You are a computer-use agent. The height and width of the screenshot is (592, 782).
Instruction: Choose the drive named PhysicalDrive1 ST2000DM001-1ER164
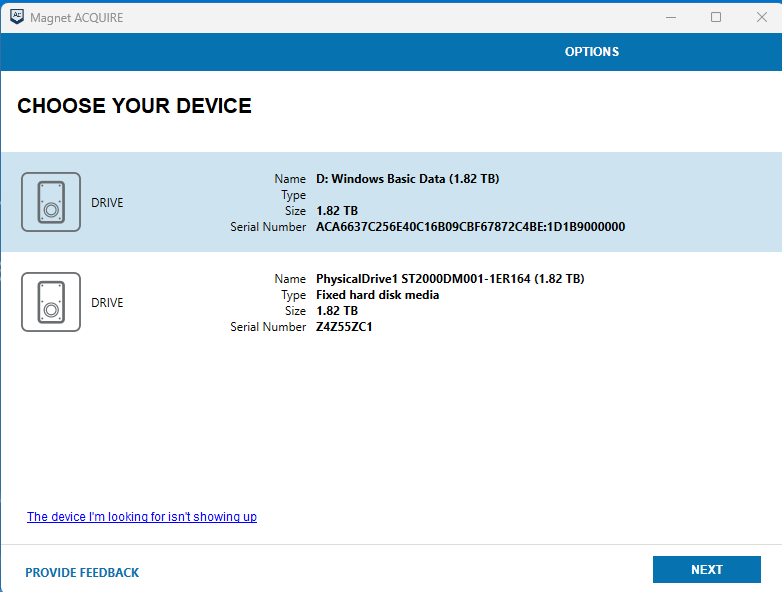(x=449, y=279)
